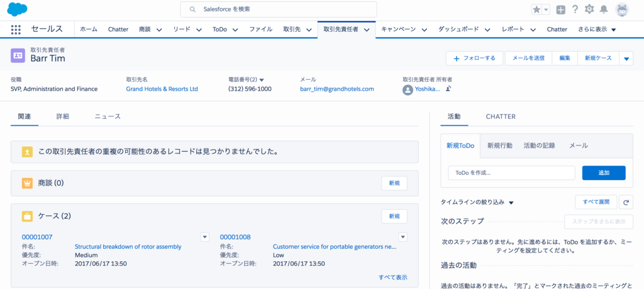Open the notifications bell icon
This screenshot has height=289, width=644.
click(x=603, y=9)
